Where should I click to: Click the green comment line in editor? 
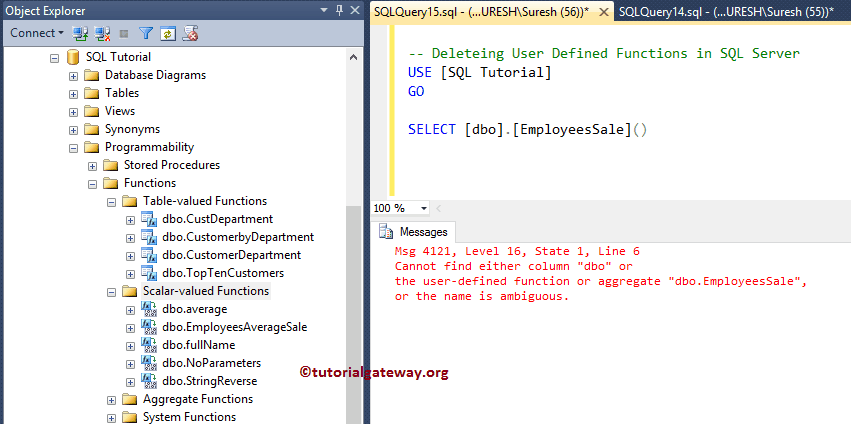click(604, 54)
